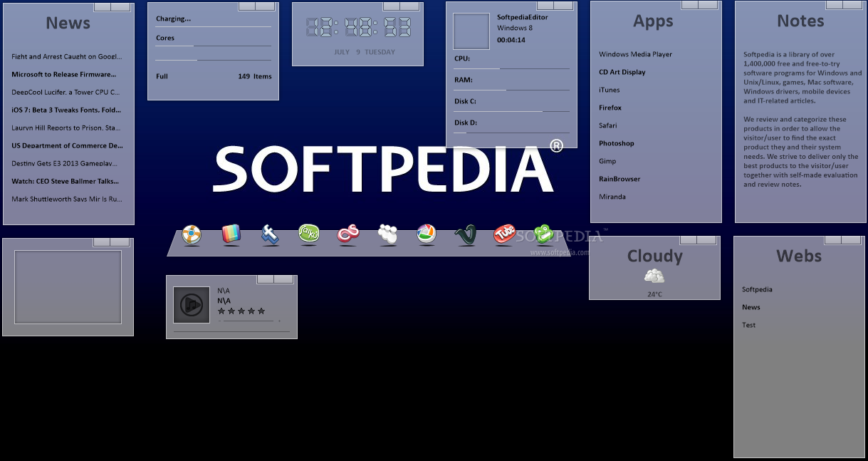Click the cloud weather icon

tap(654, 276)
